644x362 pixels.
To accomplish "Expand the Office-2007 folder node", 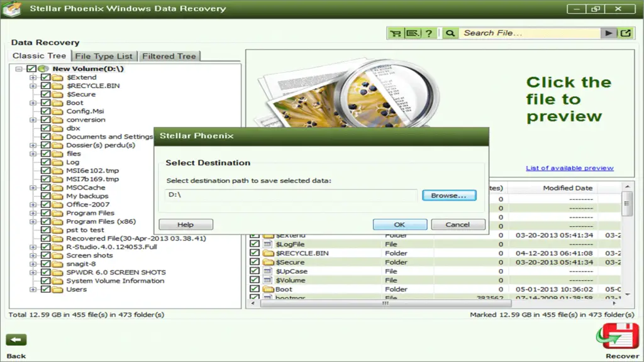I will [x=33, y=205].
